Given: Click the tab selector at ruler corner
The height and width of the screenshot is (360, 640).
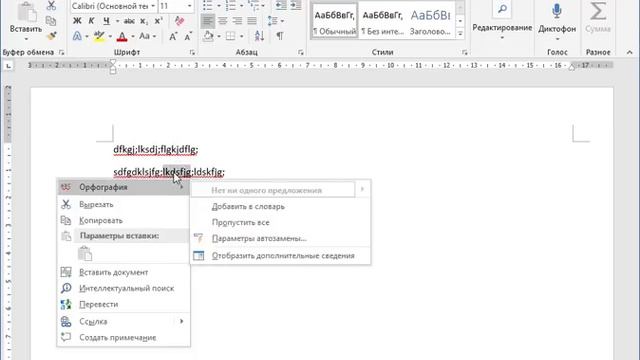Looking at the screenshot, I should [8, 65].
